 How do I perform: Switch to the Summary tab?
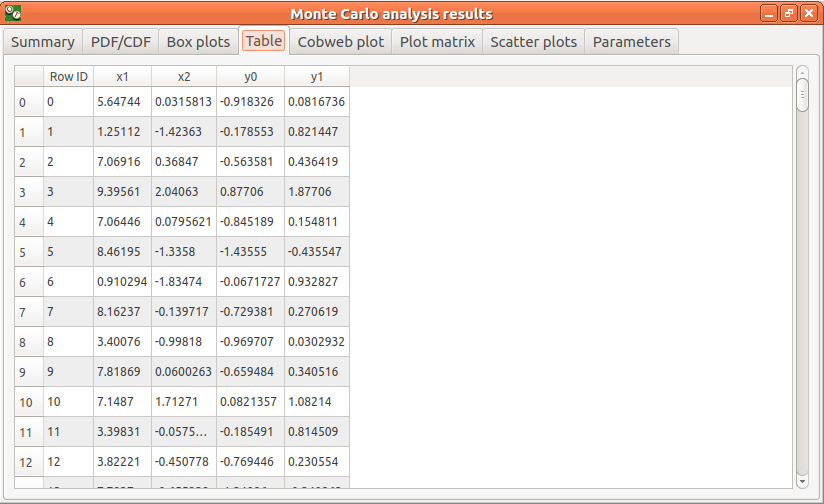coord(43,42)
